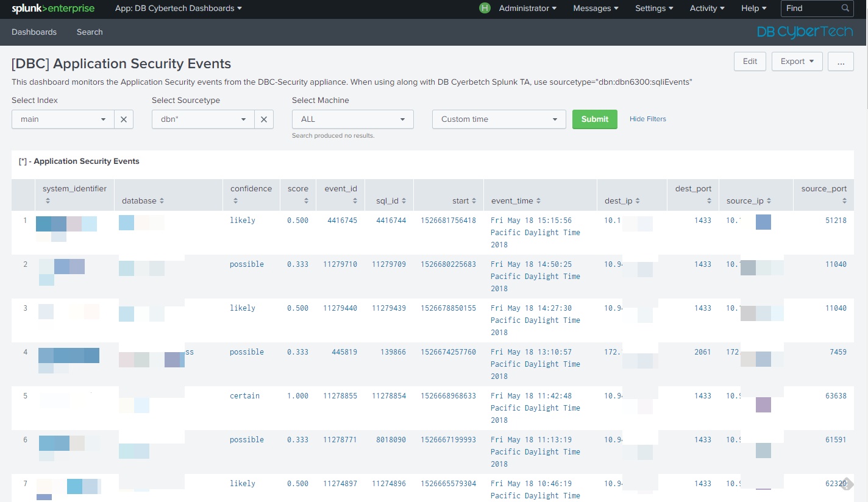
Task: Go to the Dashboards tab
Action: click(x=34, y=32)
